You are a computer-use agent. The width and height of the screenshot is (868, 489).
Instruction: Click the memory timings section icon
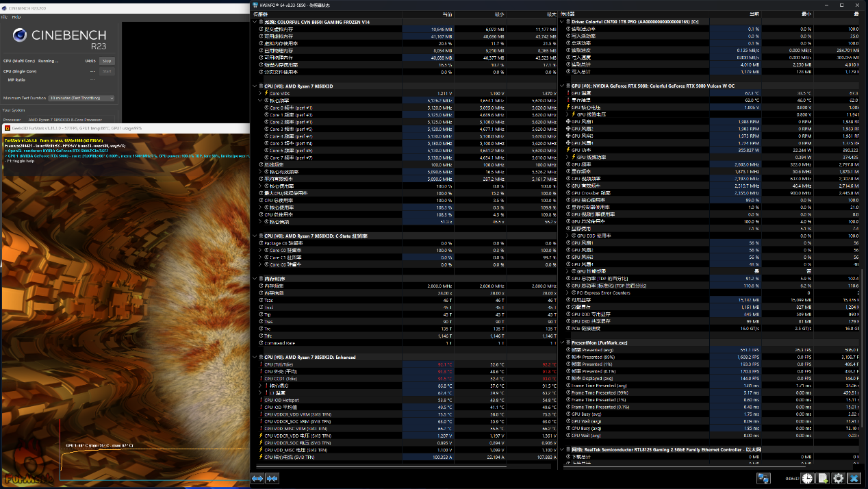point(261,279)
